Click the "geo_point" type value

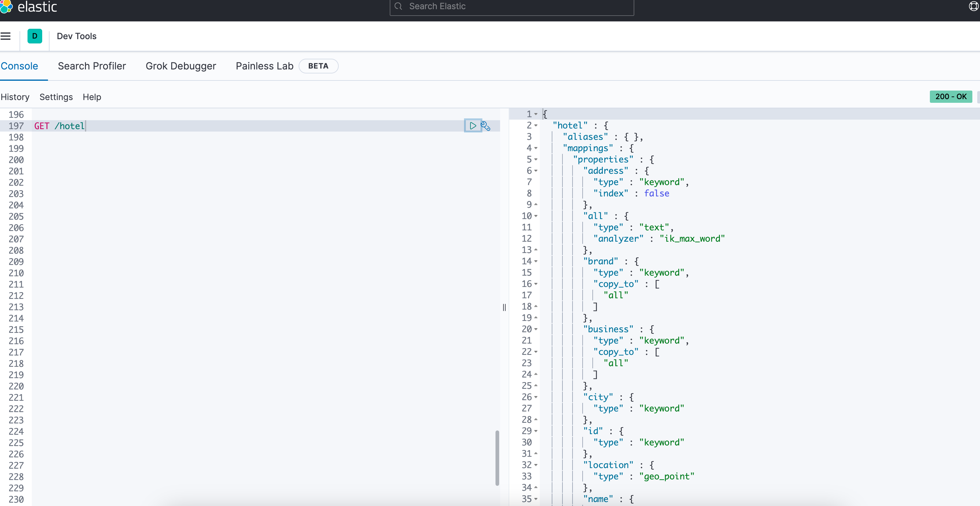point(666,476)
